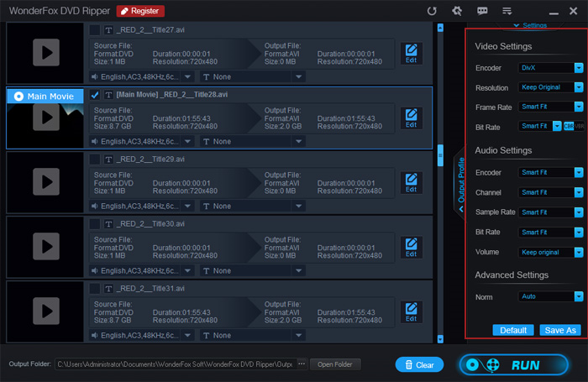Click Save As button

(560, 330)
